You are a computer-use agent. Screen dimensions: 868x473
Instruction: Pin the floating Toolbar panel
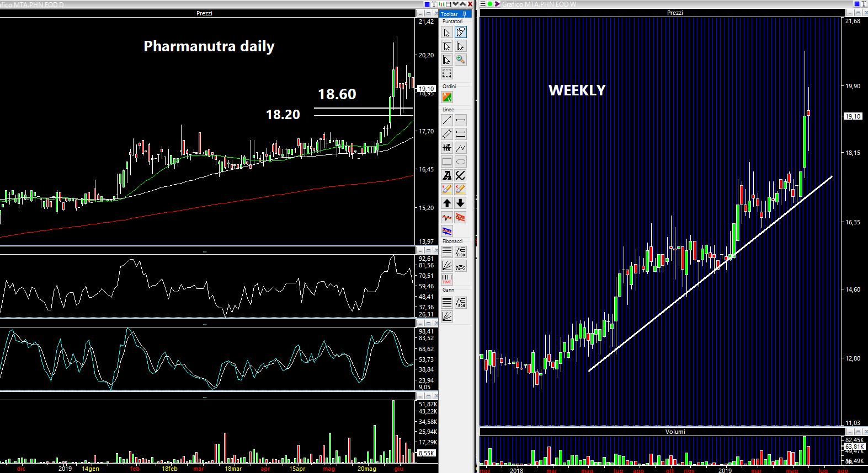(465, 14)
